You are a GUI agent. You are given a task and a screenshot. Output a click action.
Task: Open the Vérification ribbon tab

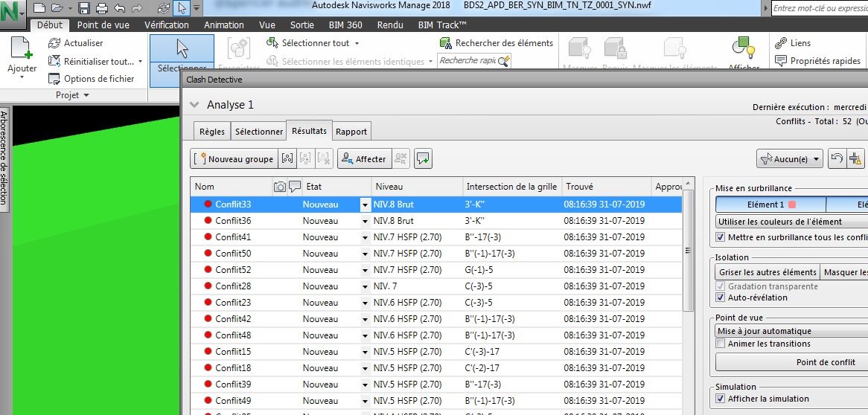click(x=166, y=25)
